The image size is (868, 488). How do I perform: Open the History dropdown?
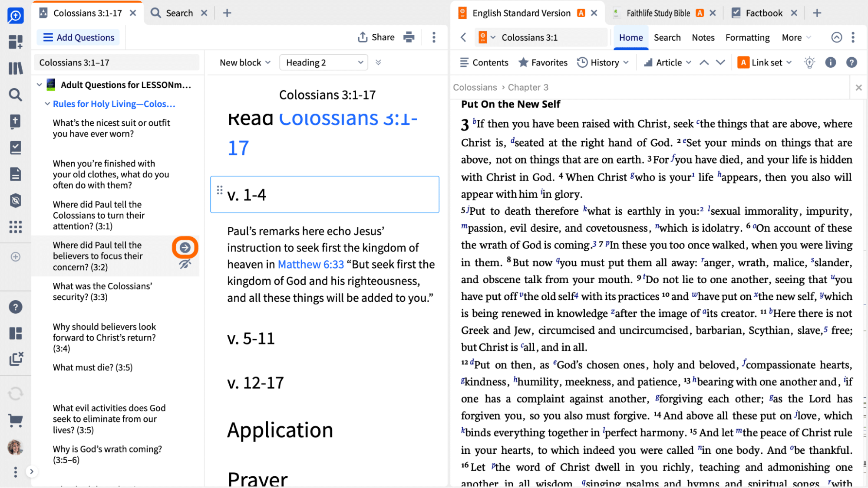click(603, 62)
